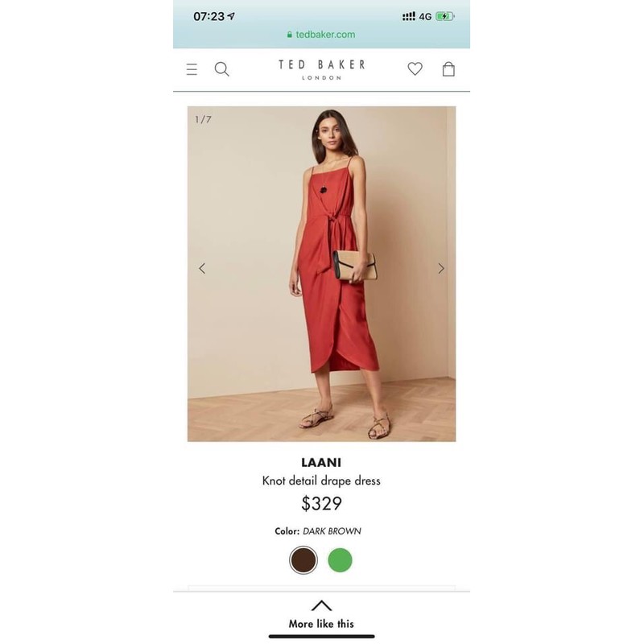The width and height of the screenshot is (644, 644).
Task: Expand the More like this panel
Action: (321, 624)
